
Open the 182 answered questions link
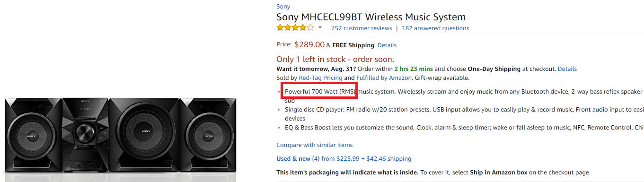click(435, 28)
